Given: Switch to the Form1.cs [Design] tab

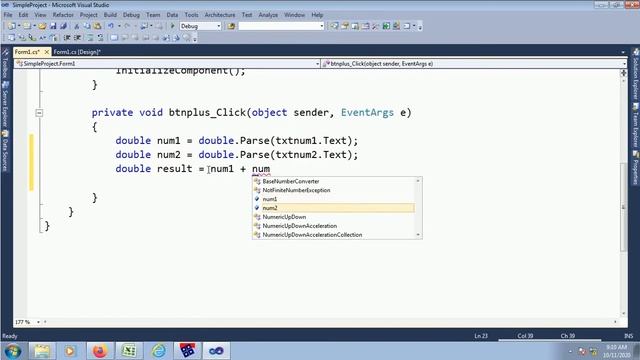Looking at the screenshot, I should click(77, 52).
